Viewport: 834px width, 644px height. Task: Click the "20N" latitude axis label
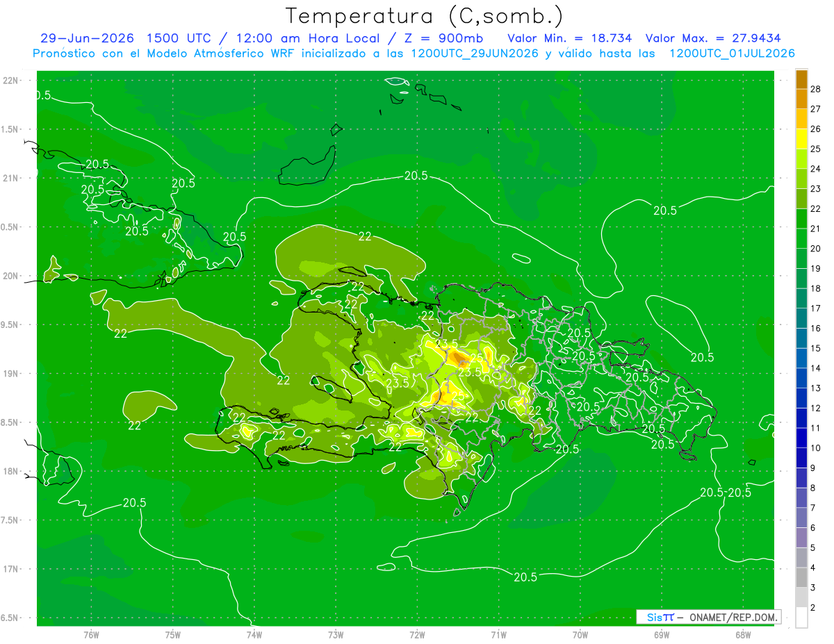pos(11,276)
